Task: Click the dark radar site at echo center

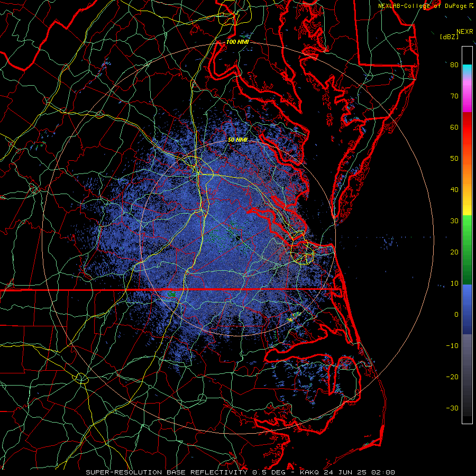Action: coord(237,238)
